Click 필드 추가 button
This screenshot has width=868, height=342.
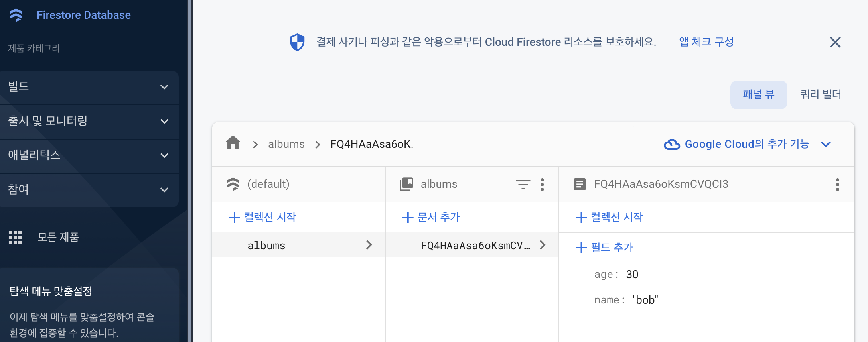coord(604,248)
